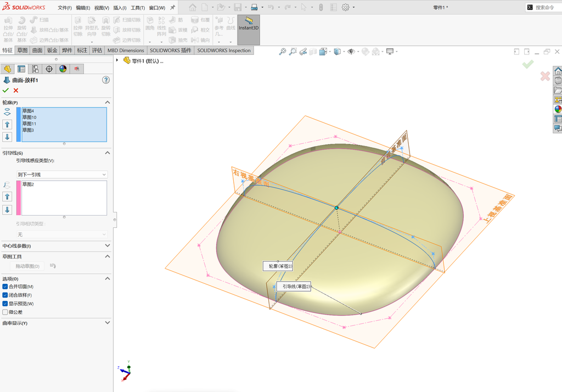Open Hide/Show Items eye icon
Screen dimensions: 562x392
[351, 52]
